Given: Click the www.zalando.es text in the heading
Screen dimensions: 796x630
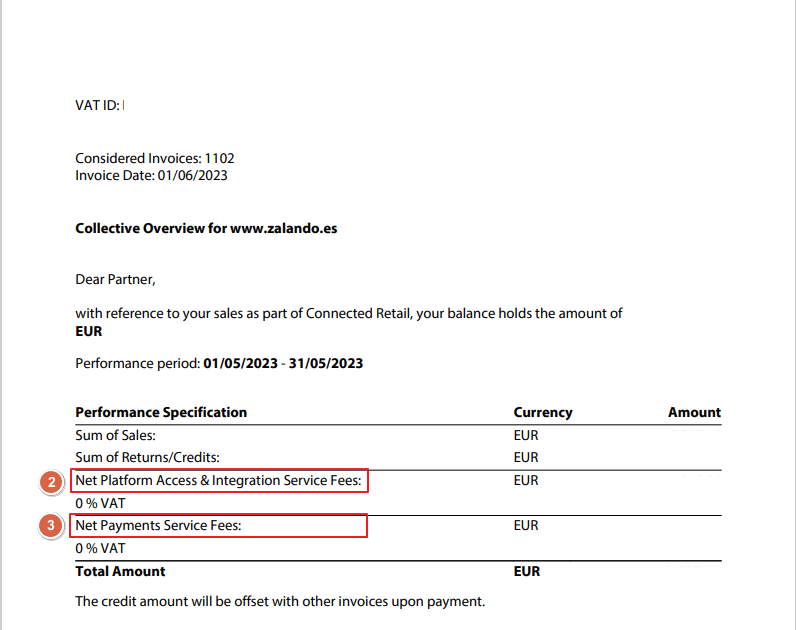Looking at the screenshot, I should pyautogui.click(x=283, y=228).
